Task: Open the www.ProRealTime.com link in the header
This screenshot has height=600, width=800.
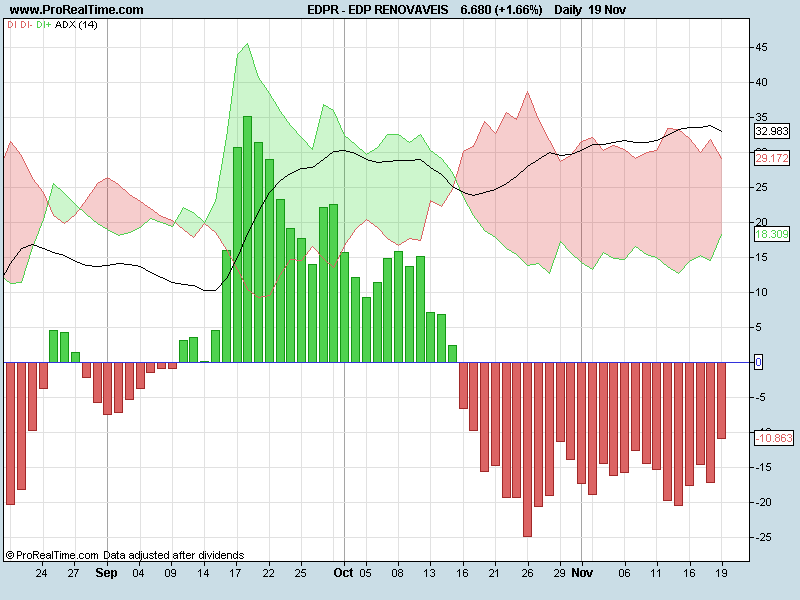Action: click(77, 10)
